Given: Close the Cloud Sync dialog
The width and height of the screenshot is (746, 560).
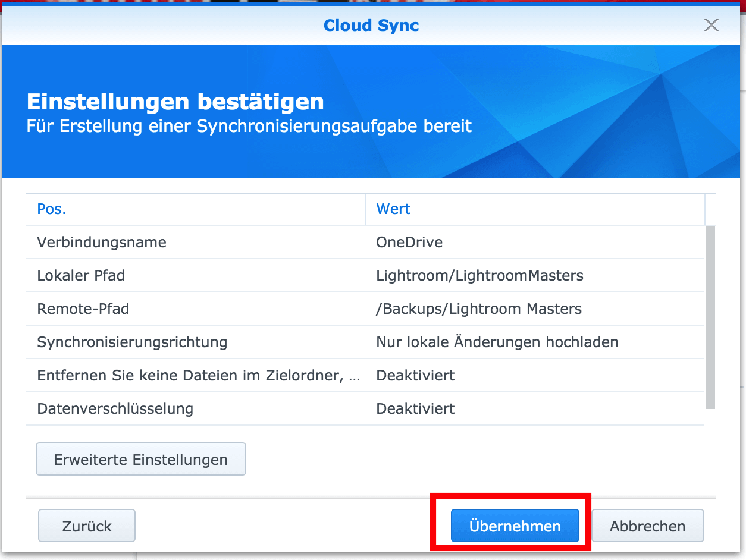Looking at the screenshot, I should tap(711, 25).
